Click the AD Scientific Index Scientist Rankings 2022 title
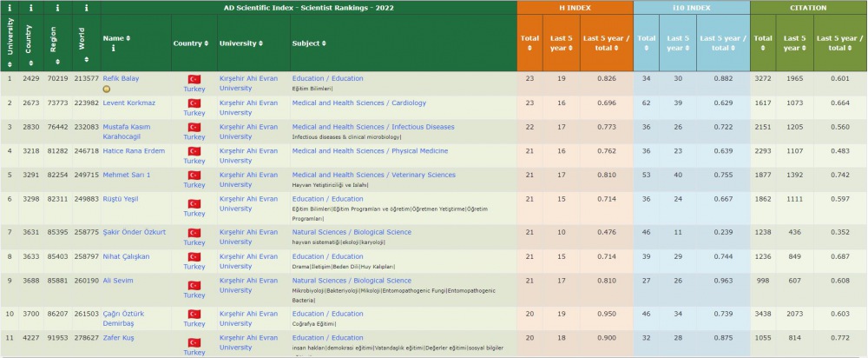868x358 pixels. tap(308, 8)
